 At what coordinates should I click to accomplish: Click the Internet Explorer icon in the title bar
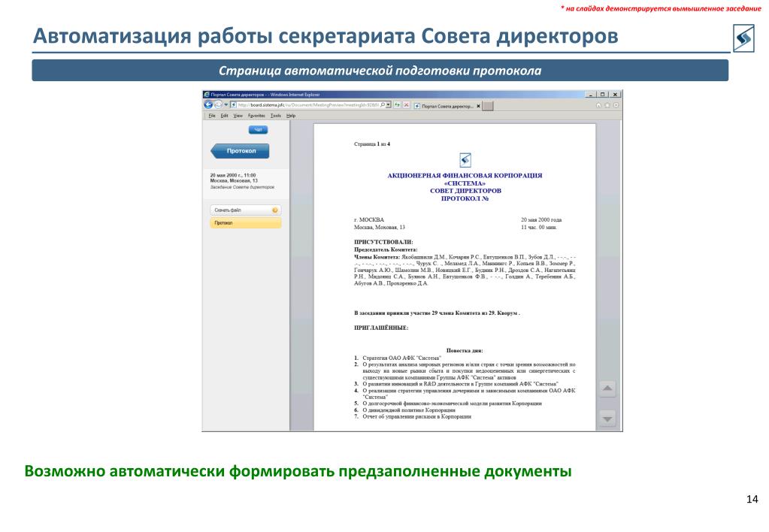[x=207, y=94]
